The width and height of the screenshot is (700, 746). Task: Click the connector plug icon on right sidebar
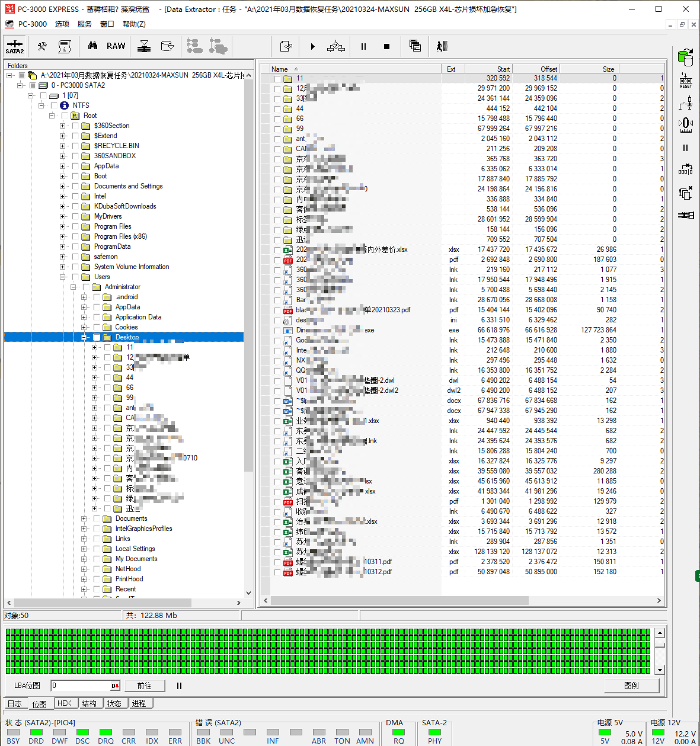coord(686,214)
